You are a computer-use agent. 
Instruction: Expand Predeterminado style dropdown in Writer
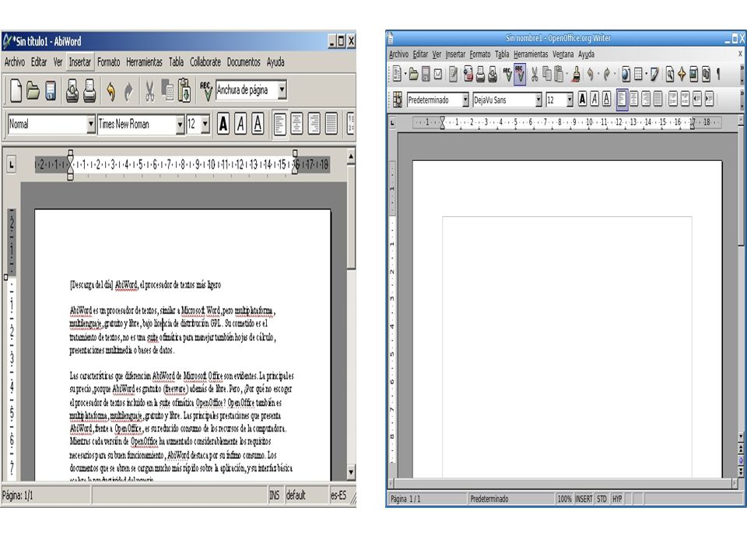(465, 100)
